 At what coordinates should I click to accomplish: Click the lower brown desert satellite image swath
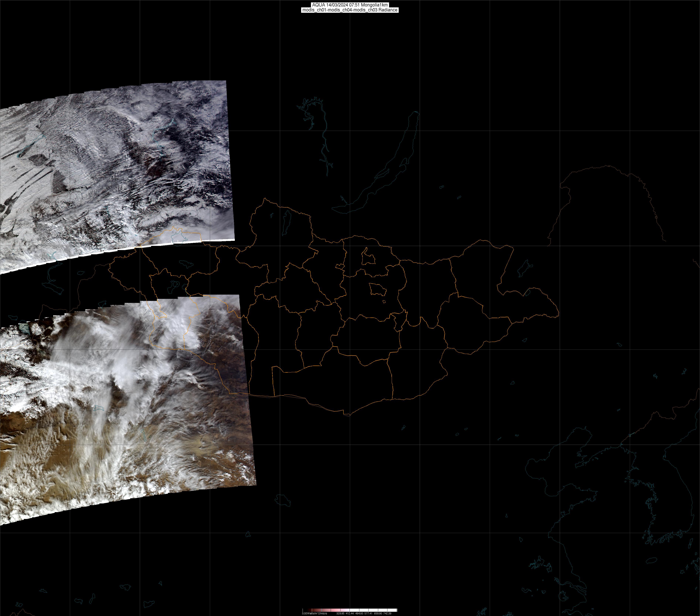pos(137,411)
